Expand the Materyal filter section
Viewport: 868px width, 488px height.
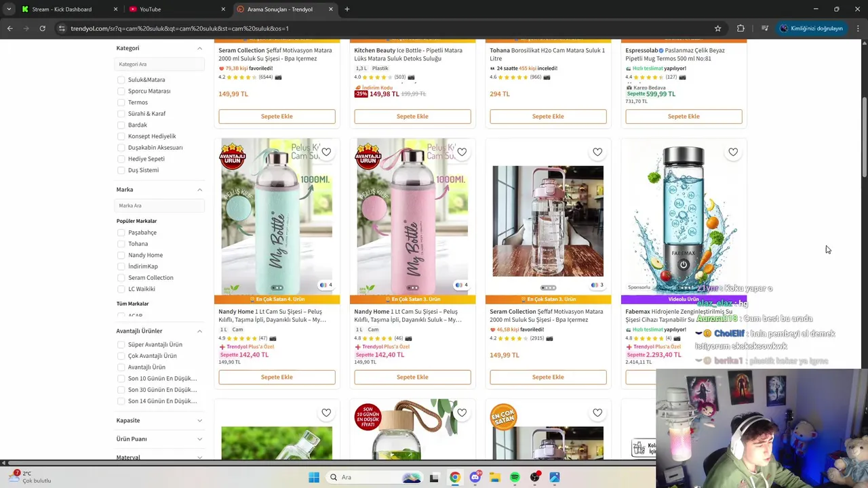click(x=199, y=457)
